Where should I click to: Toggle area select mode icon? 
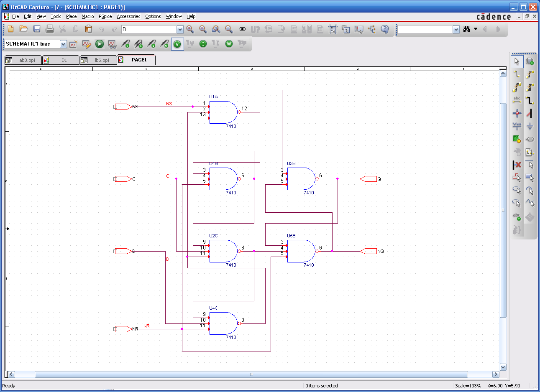346,29
